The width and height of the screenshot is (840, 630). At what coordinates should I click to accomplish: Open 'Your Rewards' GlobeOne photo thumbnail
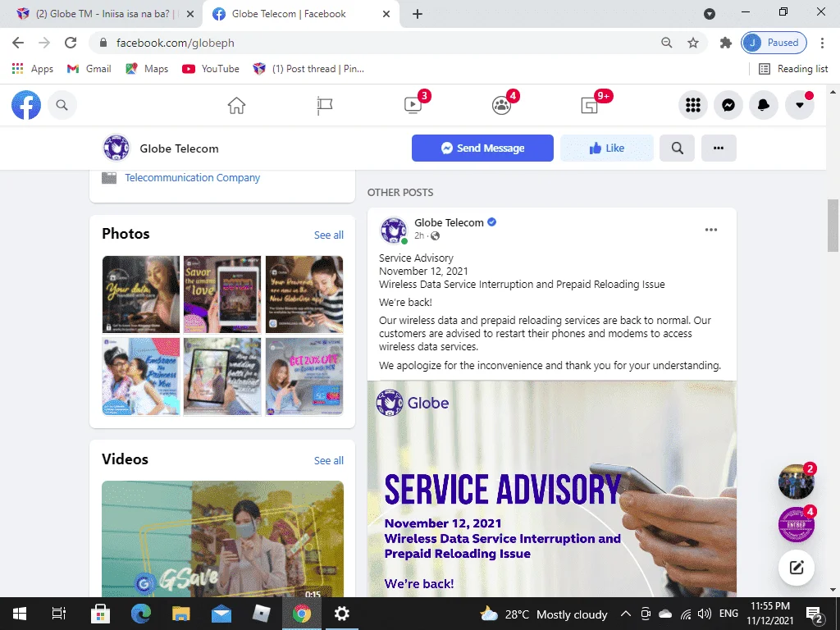[x=304, y=294]
